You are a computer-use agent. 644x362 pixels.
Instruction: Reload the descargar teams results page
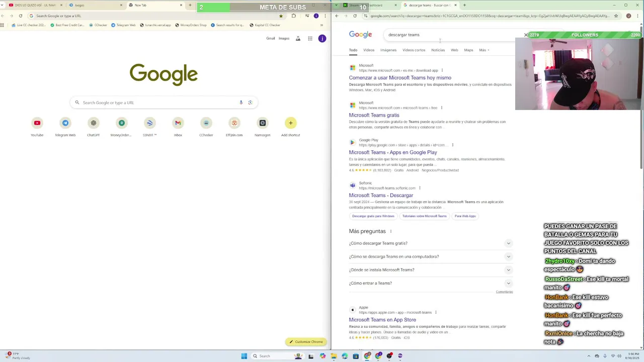tap(355, 16)
